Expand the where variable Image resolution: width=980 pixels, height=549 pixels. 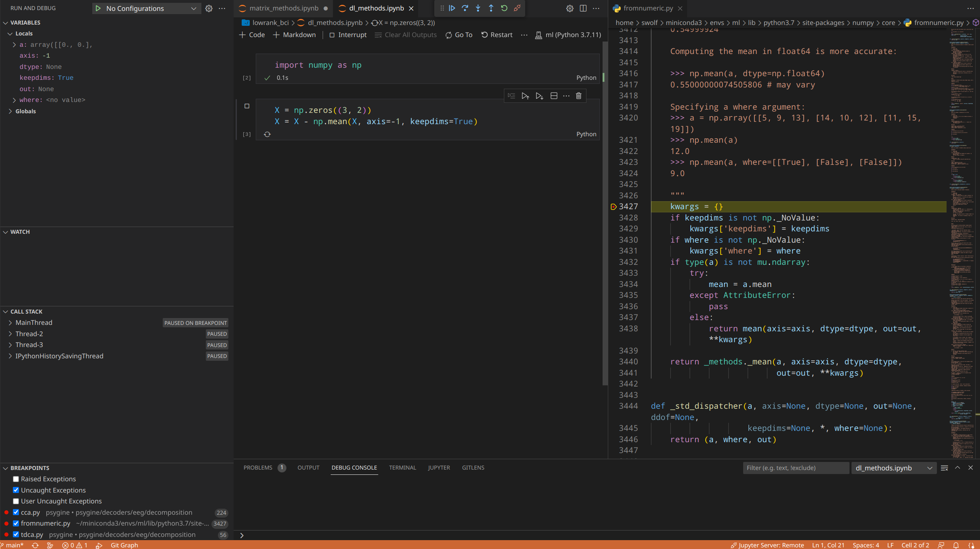[15, 100]
